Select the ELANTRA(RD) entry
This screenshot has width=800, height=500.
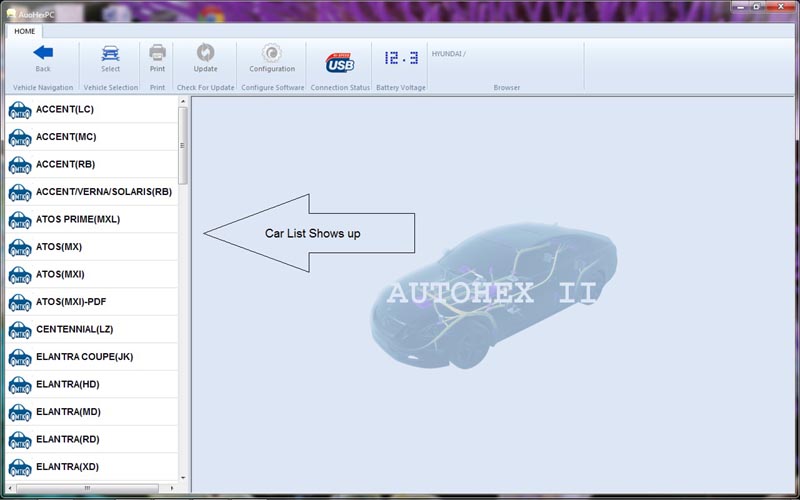coord(67,440)
